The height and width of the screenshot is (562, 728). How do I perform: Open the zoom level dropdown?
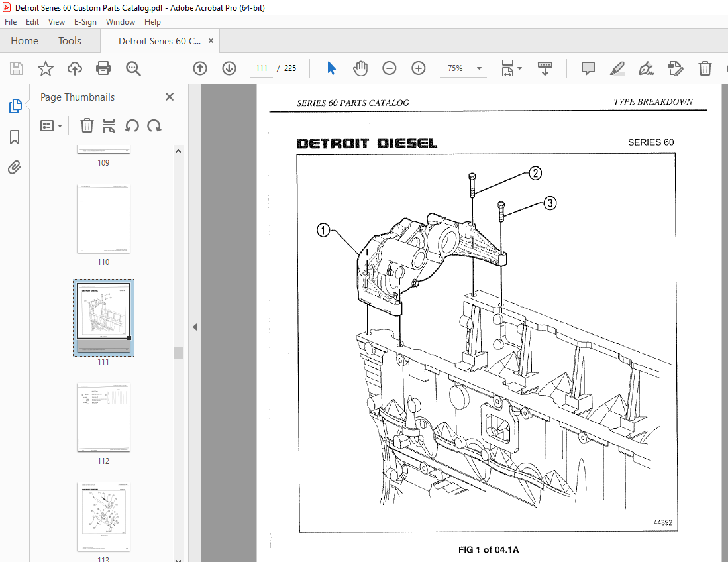(479, 68)
